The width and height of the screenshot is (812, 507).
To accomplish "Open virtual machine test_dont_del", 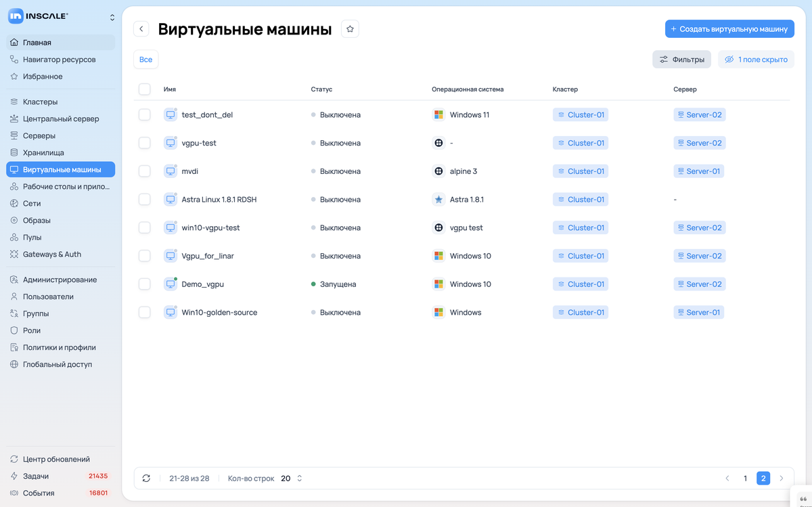I will tap(207, 115).
